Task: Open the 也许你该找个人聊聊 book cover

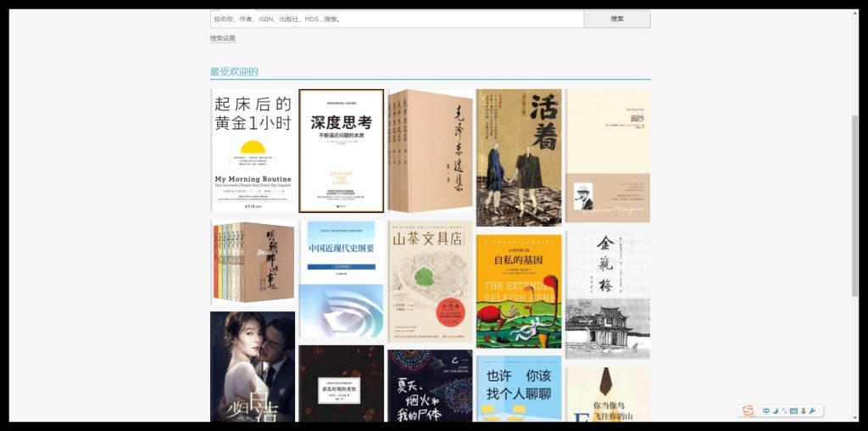Action: click(519, 389)
